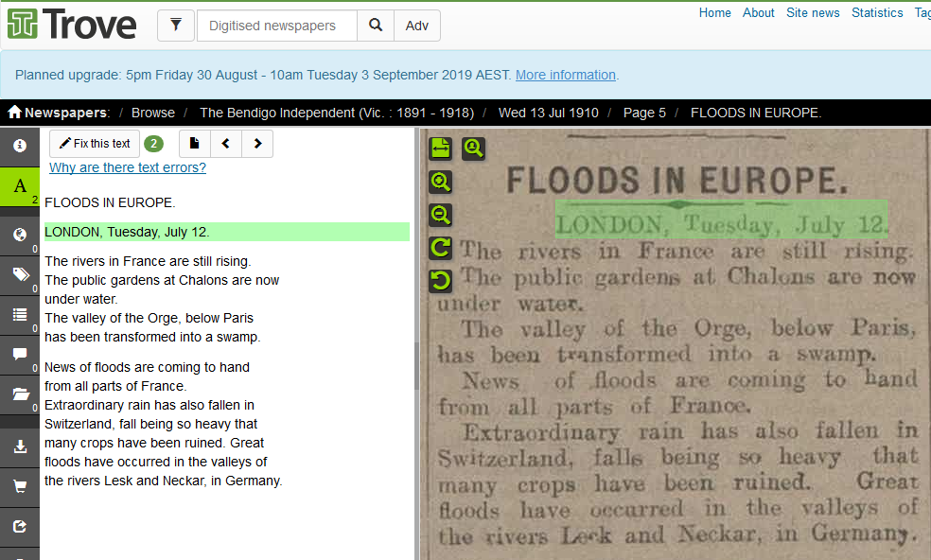Image resolution: width=931 pixels, height=560 pixels.
Task: Open the article details info icon
Action: click(x=19, y=146)
